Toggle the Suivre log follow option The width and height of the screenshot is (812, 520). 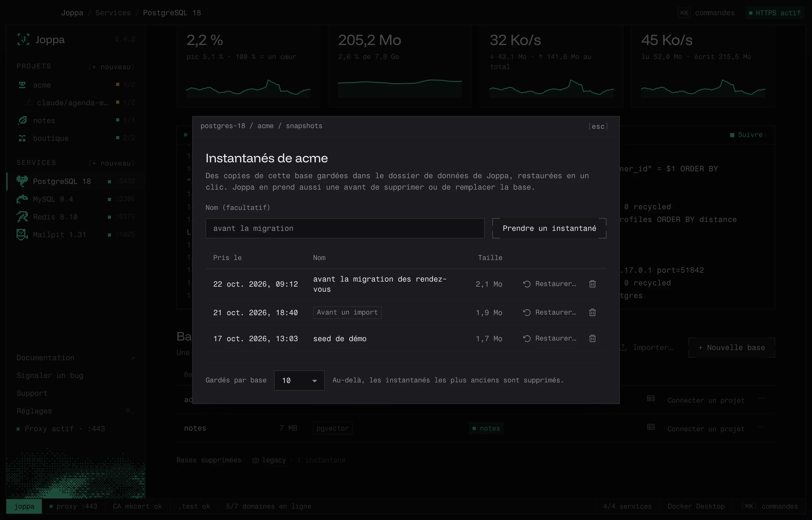point(746,135)
